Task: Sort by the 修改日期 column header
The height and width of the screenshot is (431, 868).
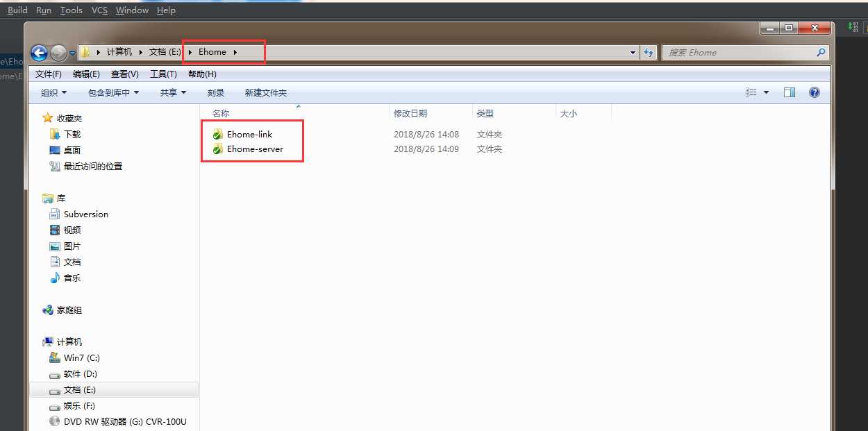Action: click(410, 113)
